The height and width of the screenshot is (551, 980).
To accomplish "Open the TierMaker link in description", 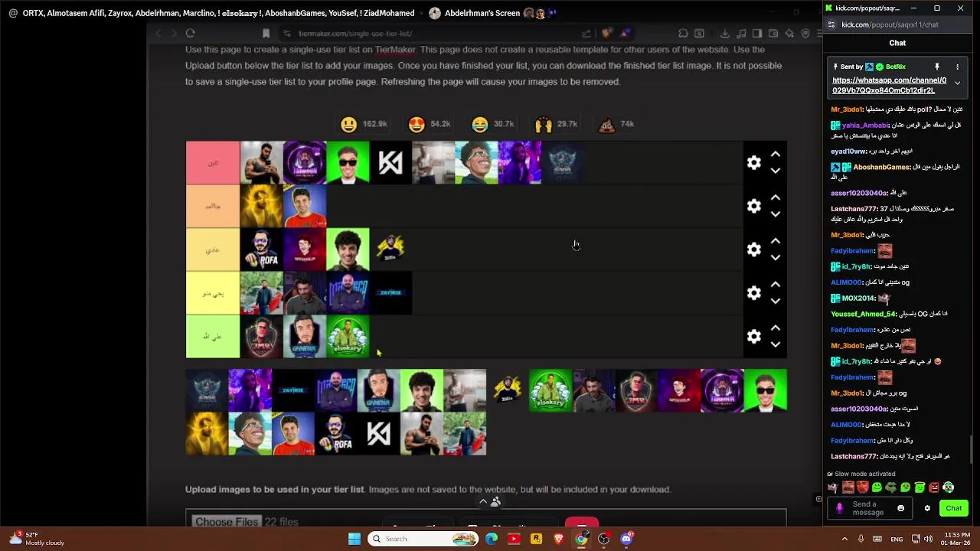I will pos(395,50).
